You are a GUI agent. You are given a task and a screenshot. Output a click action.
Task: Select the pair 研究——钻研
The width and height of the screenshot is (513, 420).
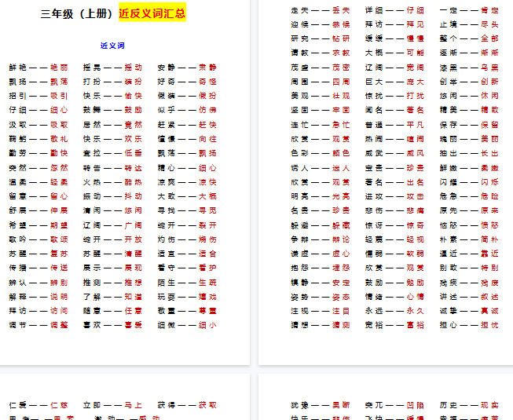(321, 39)
